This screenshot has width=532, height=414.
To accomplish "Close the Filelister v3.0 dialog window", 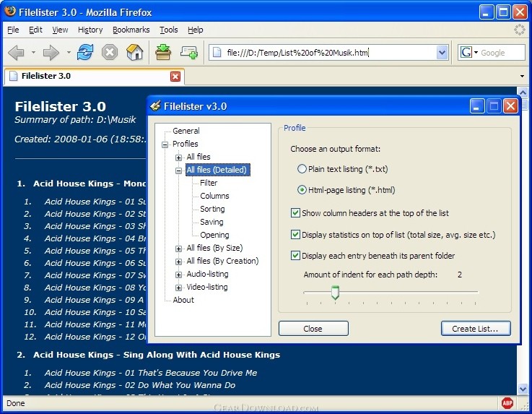I will coord(510,106).
